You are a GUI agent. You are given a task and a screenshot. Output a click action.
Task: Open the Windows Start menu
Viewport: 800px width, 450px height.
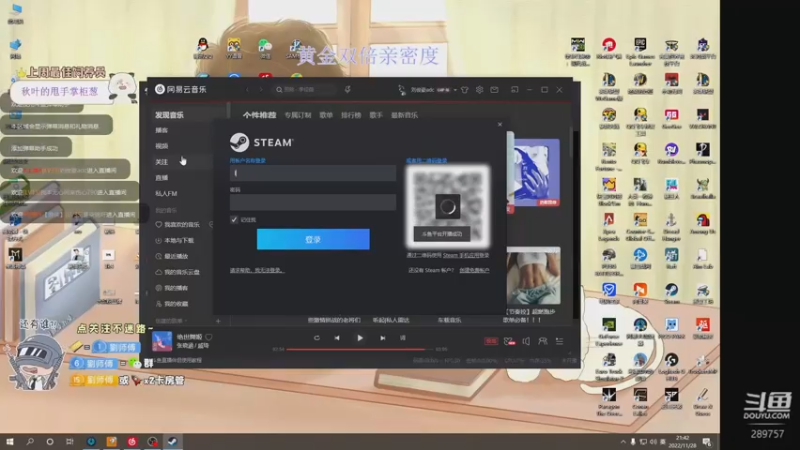pyautogui.click(x=10, y=441)
